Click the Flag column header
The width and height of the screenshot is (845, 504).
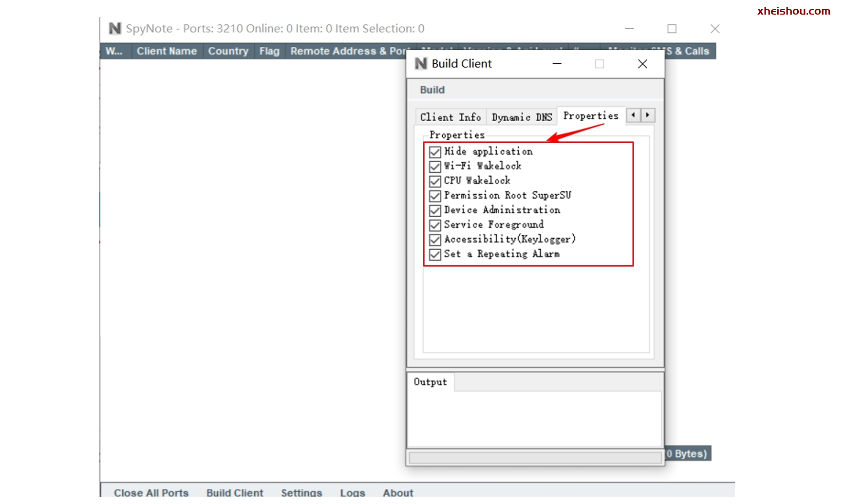269,51
